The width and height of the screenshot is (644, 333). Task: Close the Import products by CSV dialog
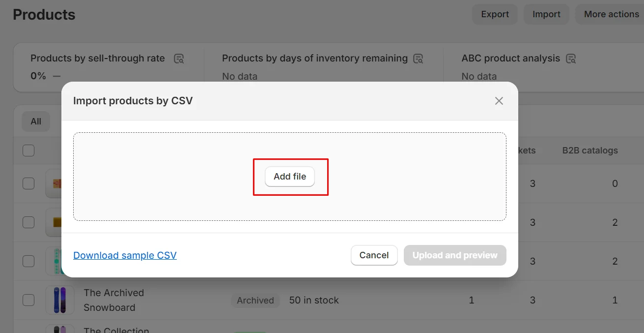click(499, 100)
